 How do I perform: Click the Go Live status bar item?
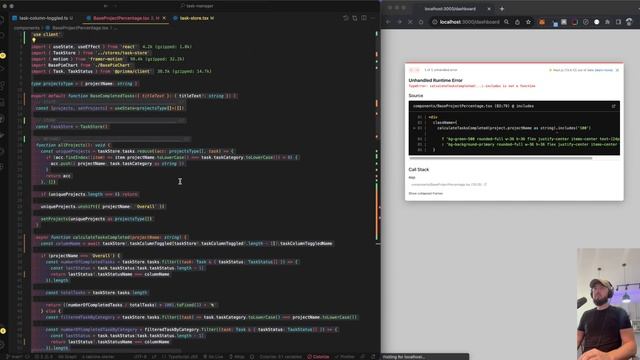(x=213, y=357)
